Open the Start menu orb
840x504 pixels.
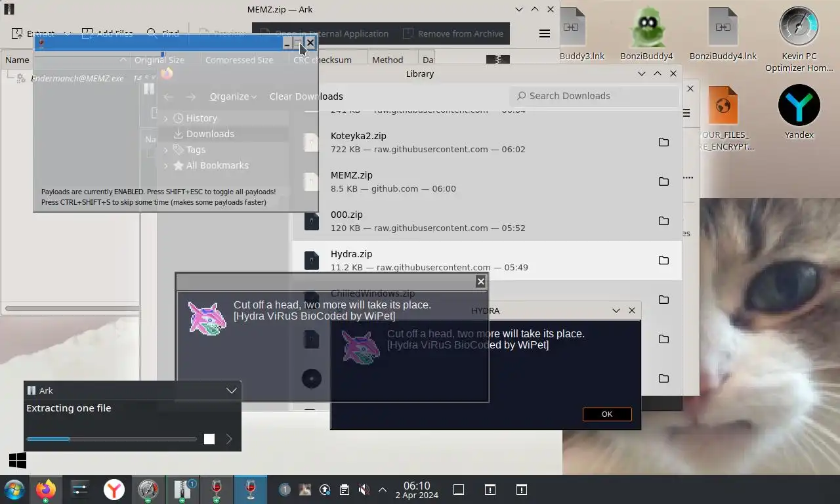14,490
